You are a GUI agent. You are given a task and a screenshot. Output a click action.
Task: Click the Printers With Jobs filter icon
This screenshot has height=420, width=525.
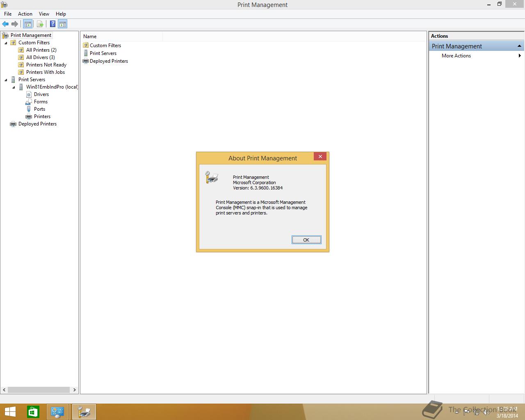[21, 72]
